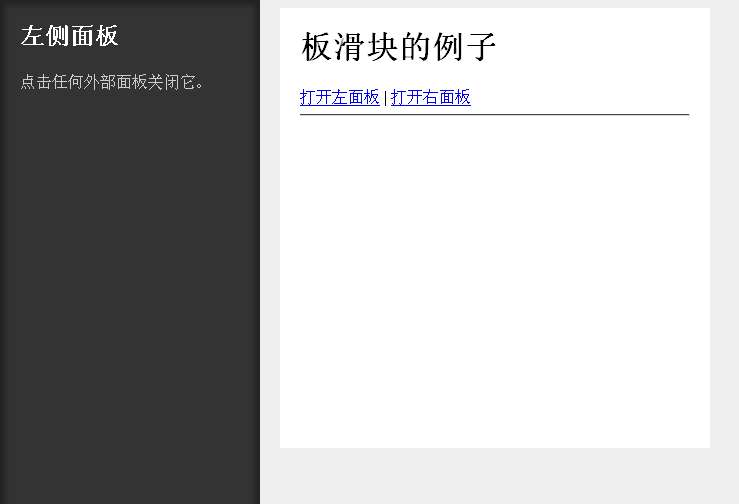Click dark panel space right of 左侧面板 title
The width and height of the screenshot is (739, 504).
pos(190,36)
